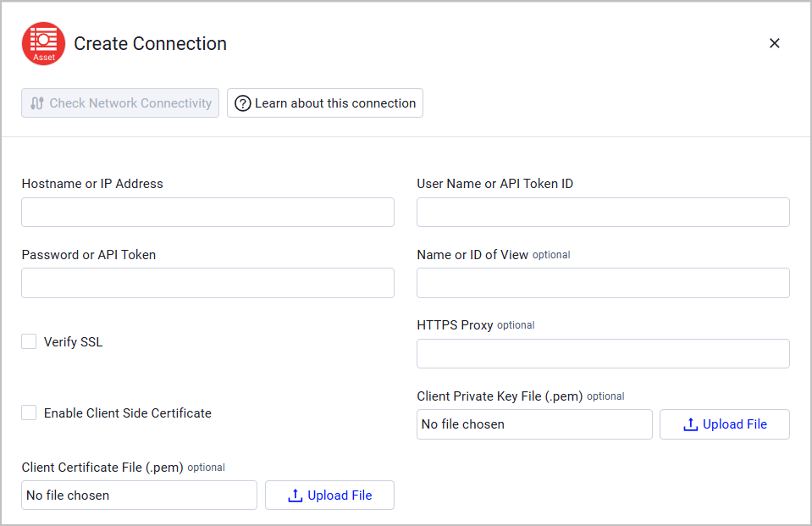Click the Verify SSL label text
Viewport: 812px width, 526px height.
[73, 342]
